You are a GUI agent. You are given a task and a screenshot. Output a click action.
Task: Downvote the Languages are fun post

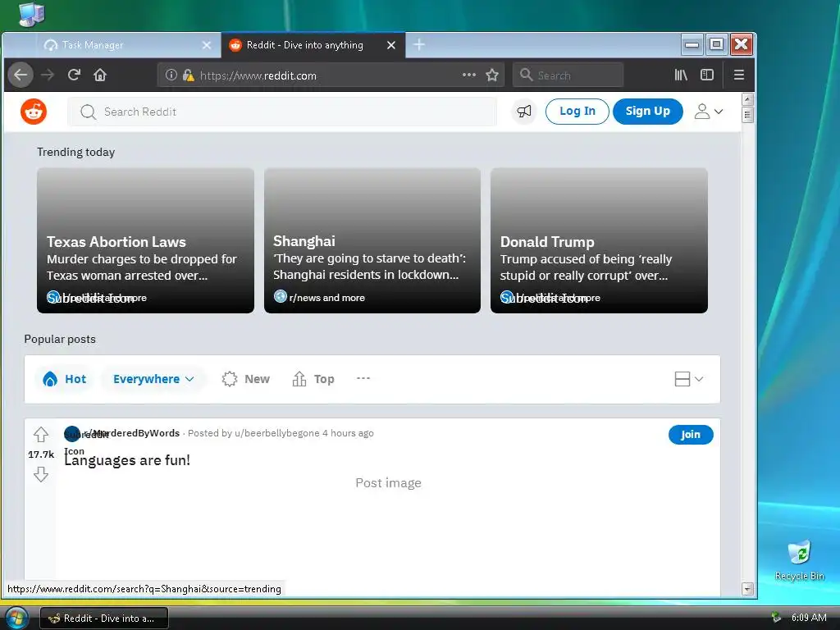[x=41, y=474]
